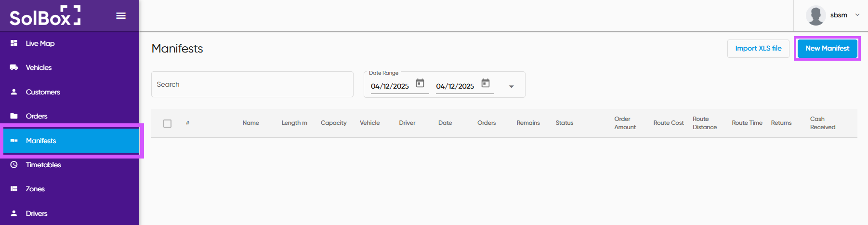
Task: Click the Zones icon in sidebar
Action: (x=14, y=189)
